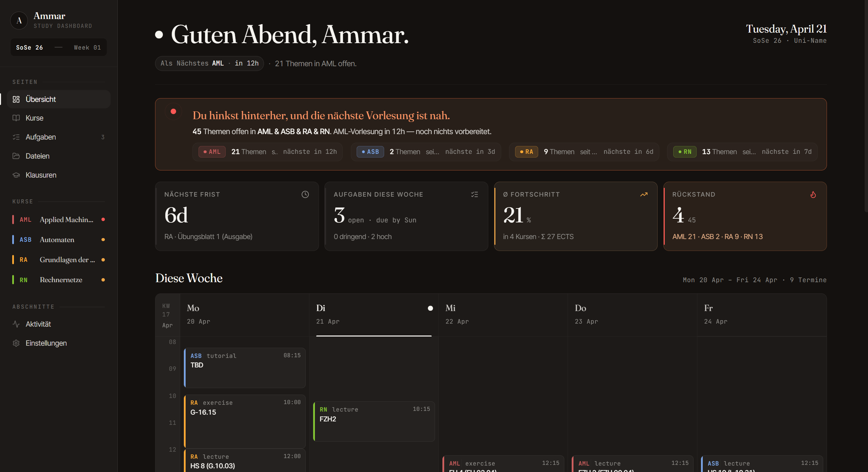The height and width of the screenshot is (472, 868).
Task: Click the ASB 2 Themen chip
Action: (426, 152)
